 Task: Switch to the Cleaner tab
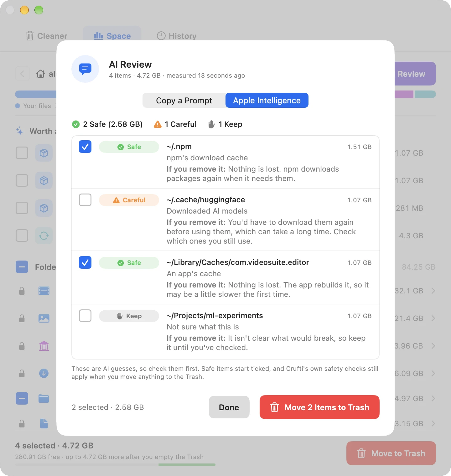46,36
